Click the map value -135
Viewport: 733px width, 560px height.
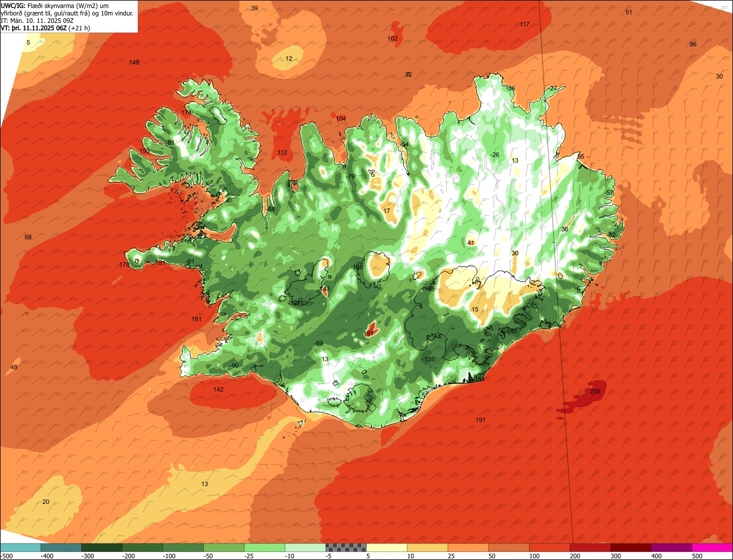point(428,359)
